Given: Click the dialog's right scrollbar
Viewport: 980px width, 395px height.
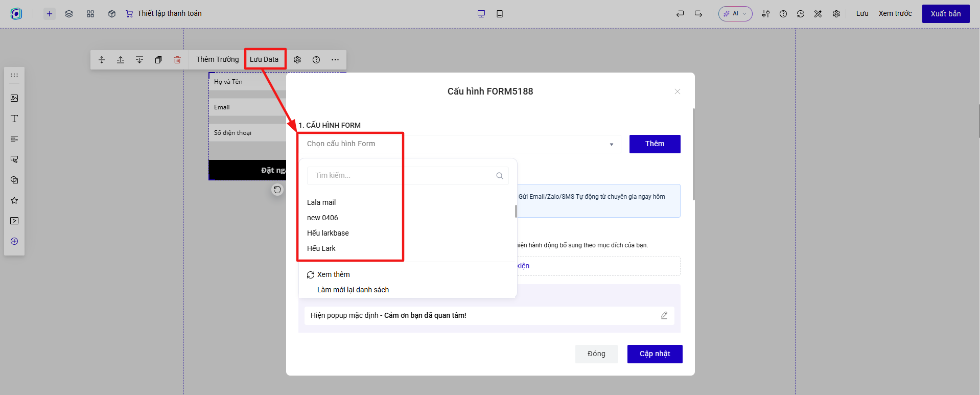Looking at the screenshot, I should [x=693, y=154].
